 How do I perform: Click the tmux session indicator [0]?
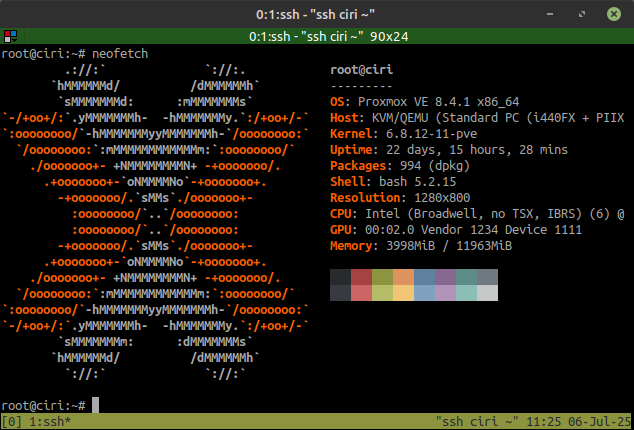tap(12, 422)
